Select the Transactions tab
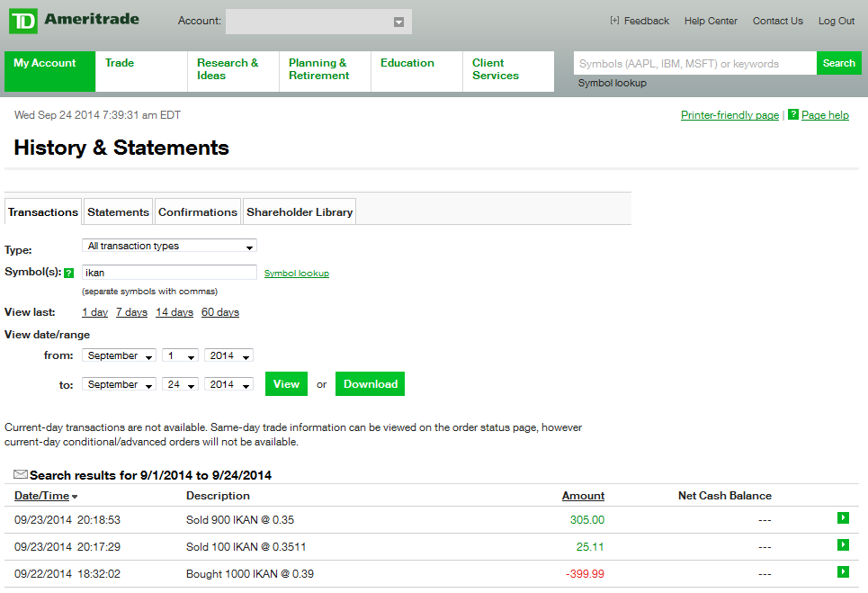The height and width of the screenshot is (593, 868). 43,212
